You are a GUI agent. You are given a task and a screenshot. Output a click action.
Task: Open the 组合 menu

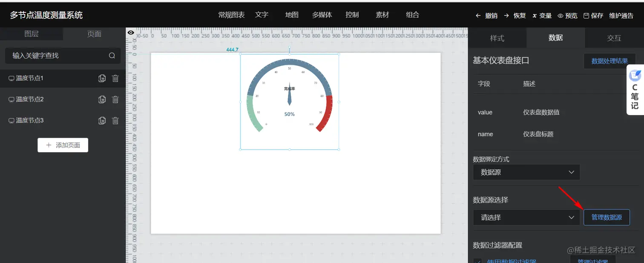coord(413,14)
